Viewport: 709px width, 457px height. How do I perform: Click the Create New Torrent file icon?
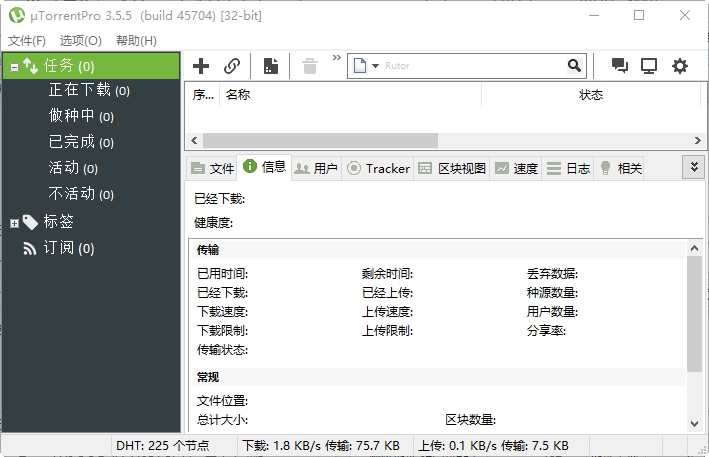(270, 66)
